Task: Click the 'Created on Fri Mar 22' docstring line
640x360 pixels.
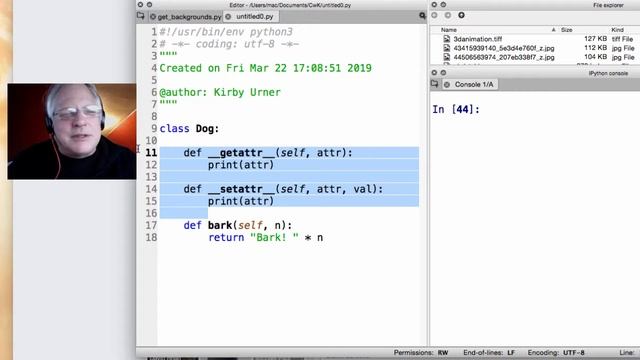Action: pos(265,68)
